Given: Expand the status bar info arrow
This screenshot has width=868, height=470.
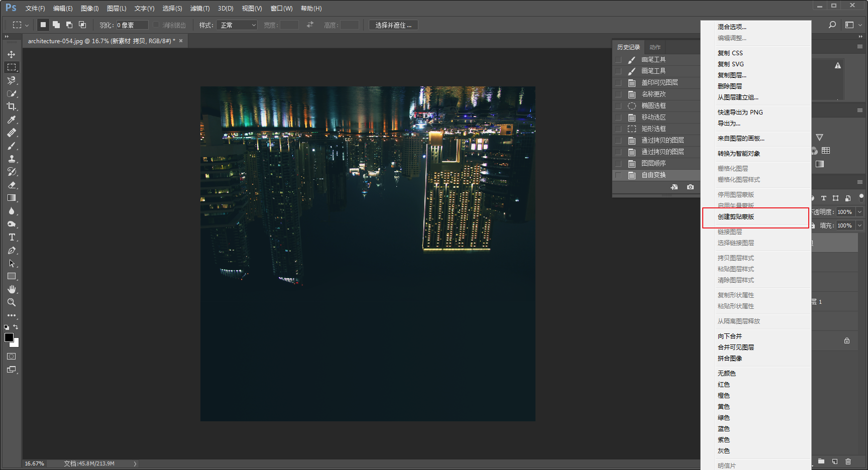Looking at the screenshot, I should 135,463.
